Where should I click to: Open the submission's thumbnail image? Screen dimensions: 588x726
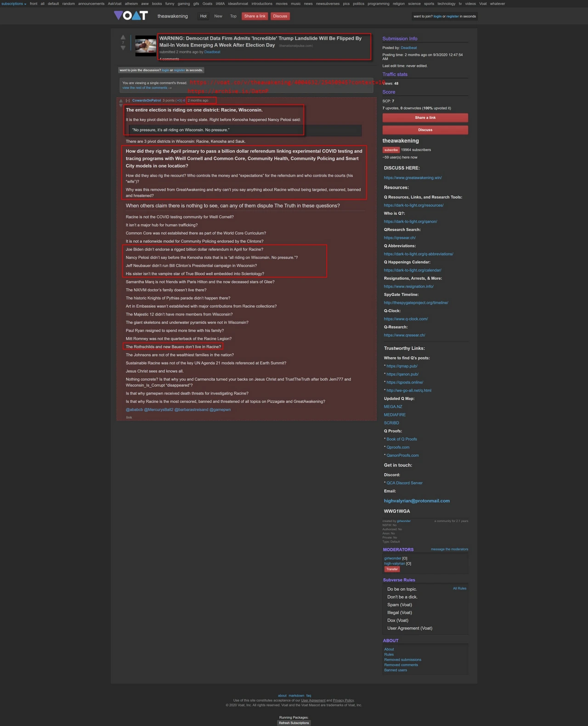pos(146,46)
